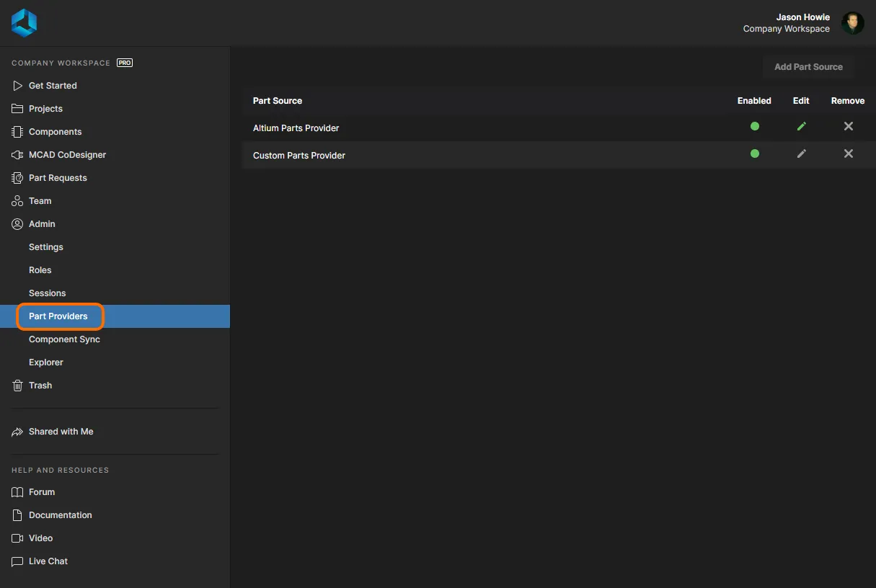The width and height of the screenshot is (876, 588).
Task: Click the Components chip icon
Action: click(x=17, y=132)
